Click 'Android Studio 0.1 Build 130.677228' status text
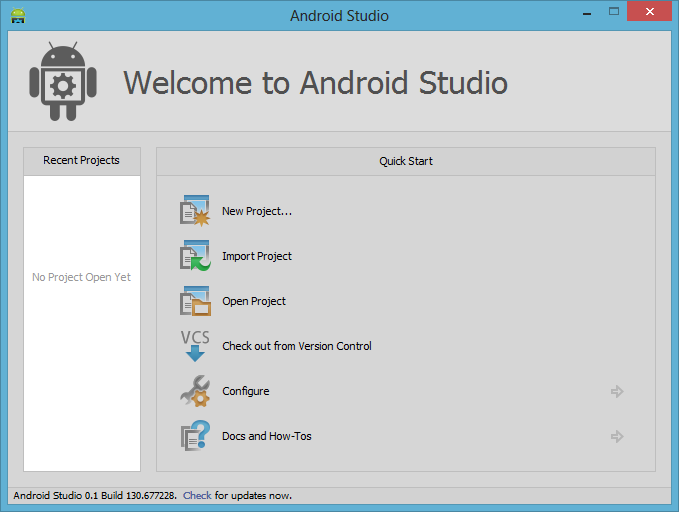Viewport: 679px width, 512px height. (95, 496)
